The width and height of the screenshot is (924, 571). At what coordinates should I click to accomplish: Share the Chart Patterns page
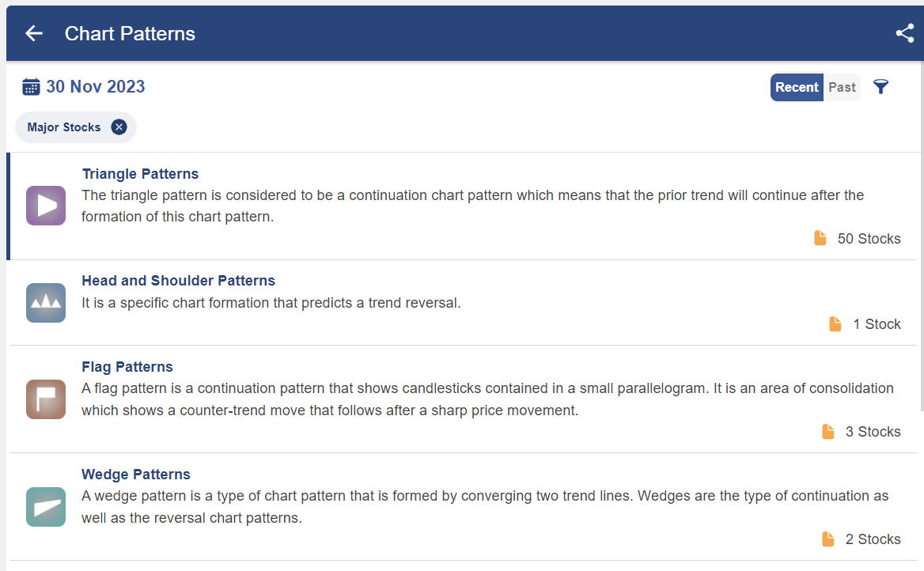point(904,33)
